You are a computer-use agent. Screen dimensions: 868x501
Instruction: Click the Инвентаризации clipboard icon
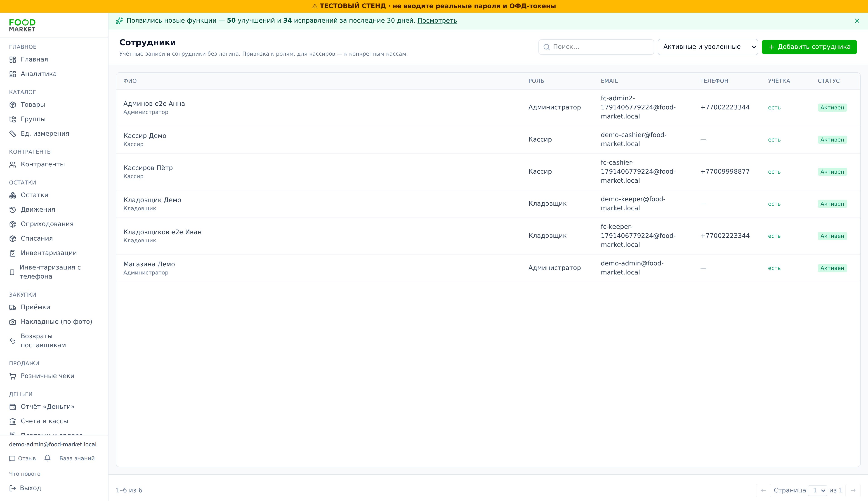coord(13,253)
